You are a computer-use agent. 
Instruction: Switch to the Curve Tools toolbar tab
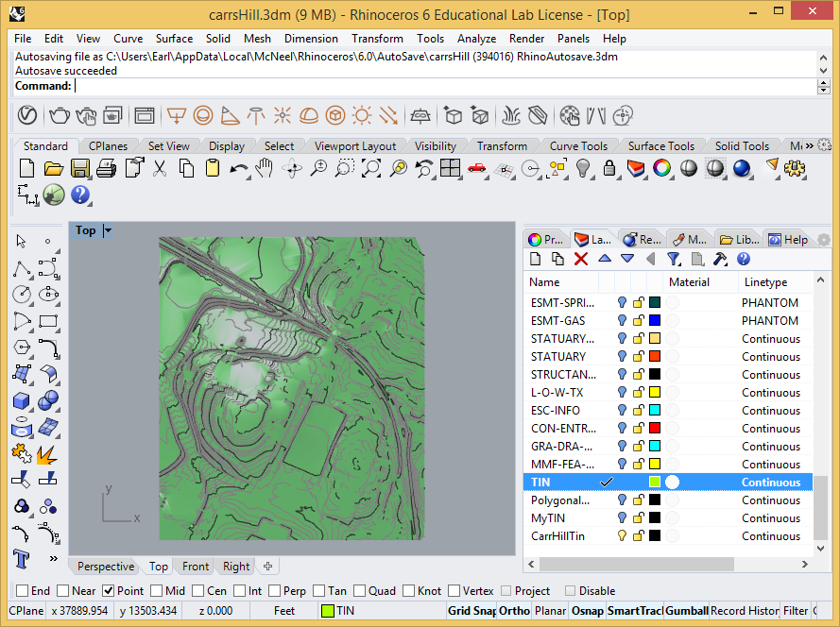click(x=578, y=146)
